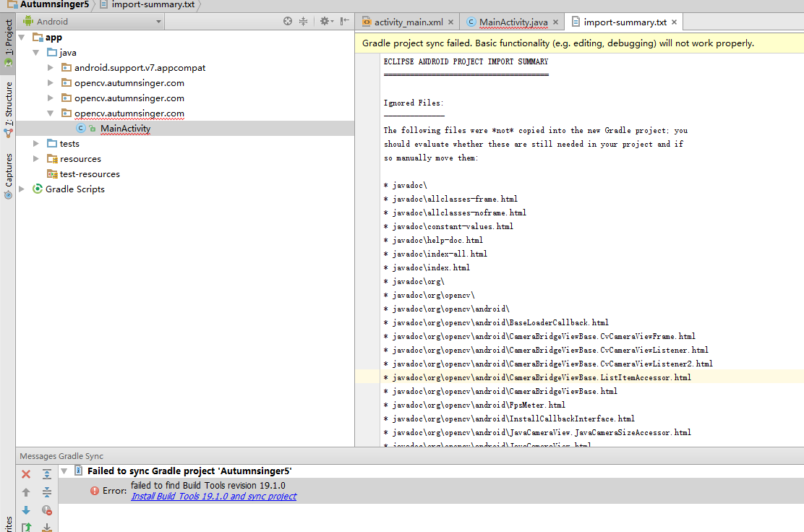The height and width of the screenshot is (532, 804).
Task: Toggle the hide warnings filter icon
Action: [47, 510]
